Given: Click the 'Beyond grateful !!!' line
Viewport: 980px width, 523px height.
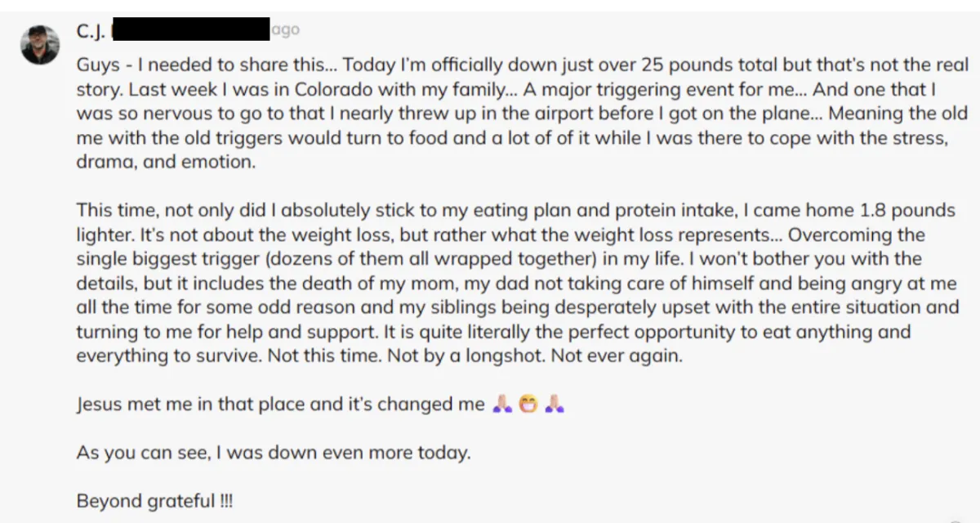Looking at the screenshot, I should [155, 501].
